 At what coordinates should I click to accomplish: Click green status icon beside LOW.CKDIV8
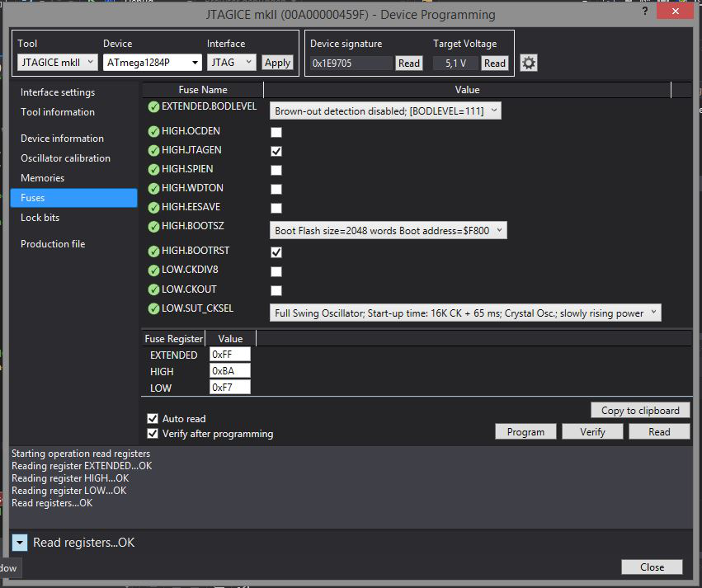coord(153,270)
